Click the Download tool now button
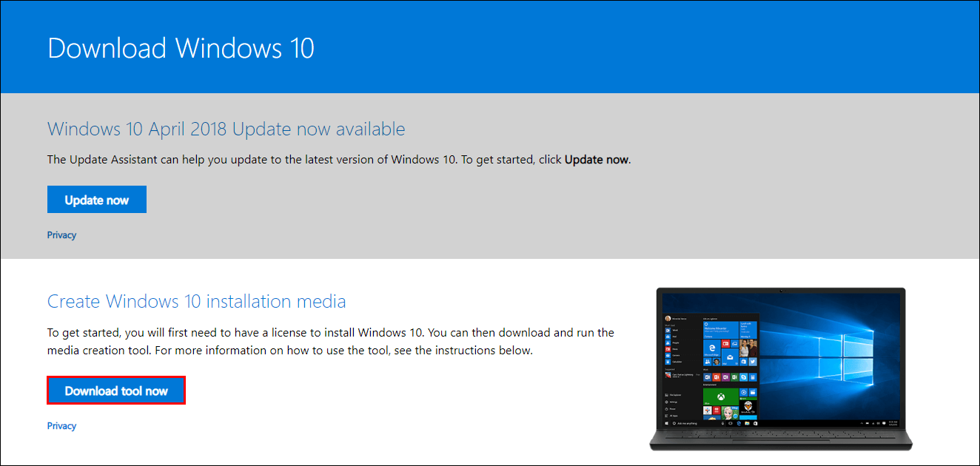 point(116,391)
